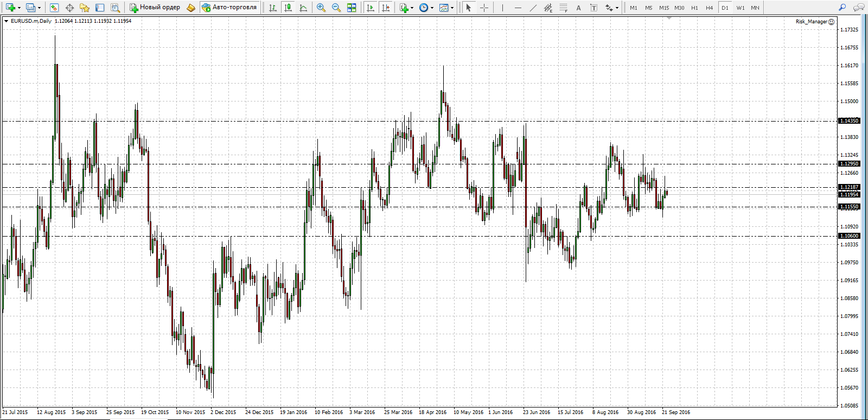Screen dimensions: 868x420
Task: Click the 1.12950 horizontal level price label
Action: tap(849, 164)
